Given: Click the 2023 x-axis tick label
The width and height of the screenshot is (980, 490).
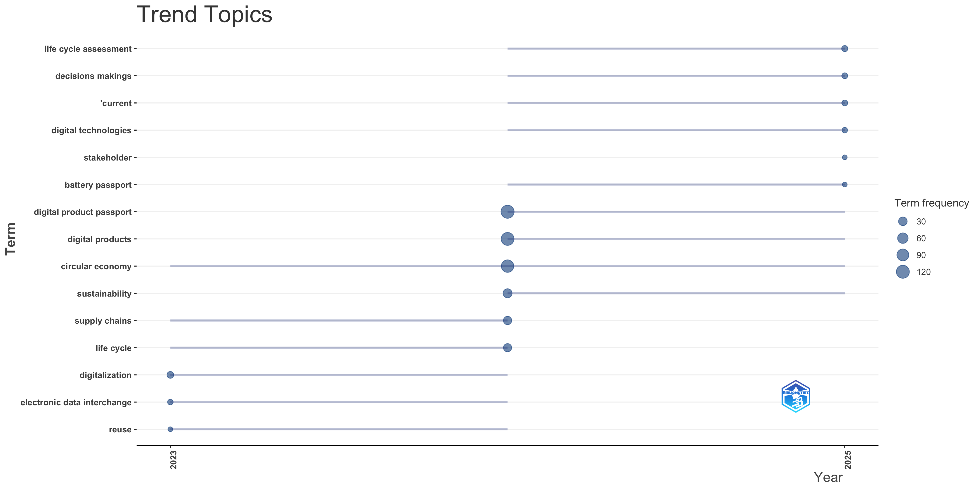Looking at the screenshot, I should coord(173,460).
